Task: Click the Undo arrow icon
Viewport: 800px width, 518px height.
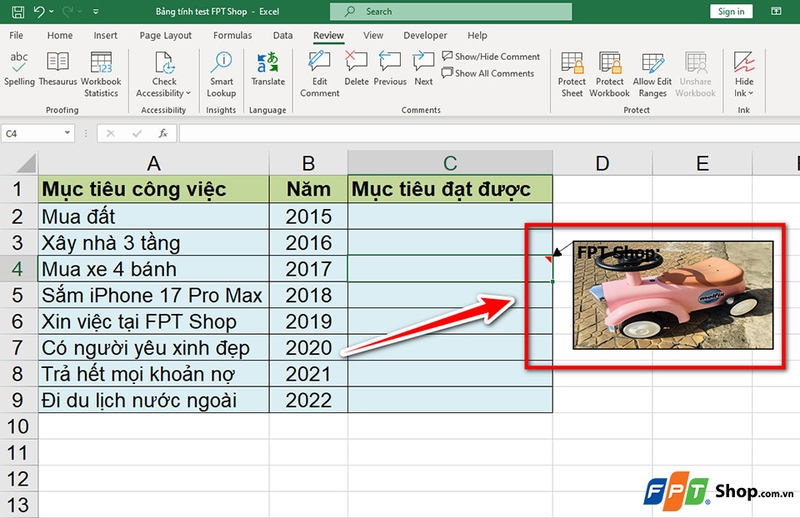Action: [x=39, y=11]
